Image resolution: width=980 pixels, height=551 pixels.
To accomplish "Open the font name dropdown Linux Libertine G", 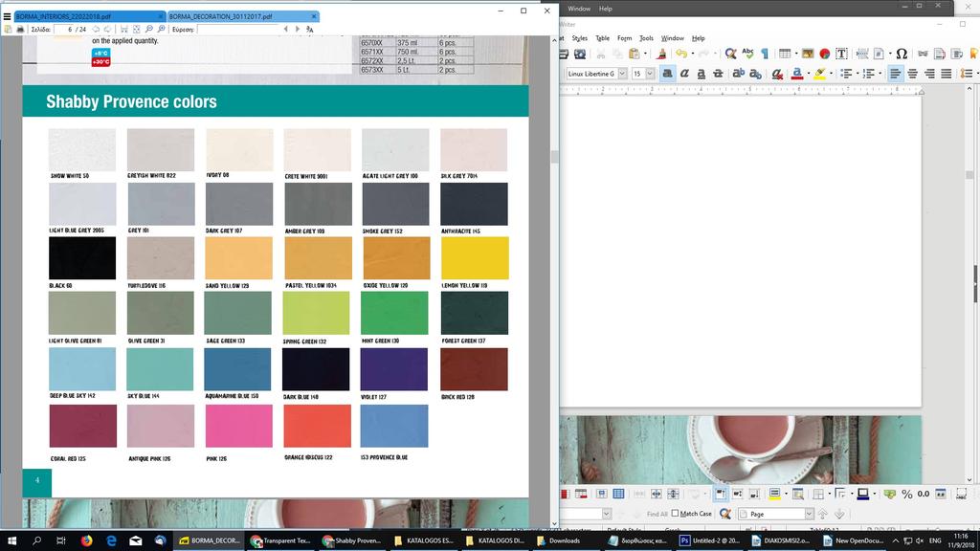I will point(622,74).
